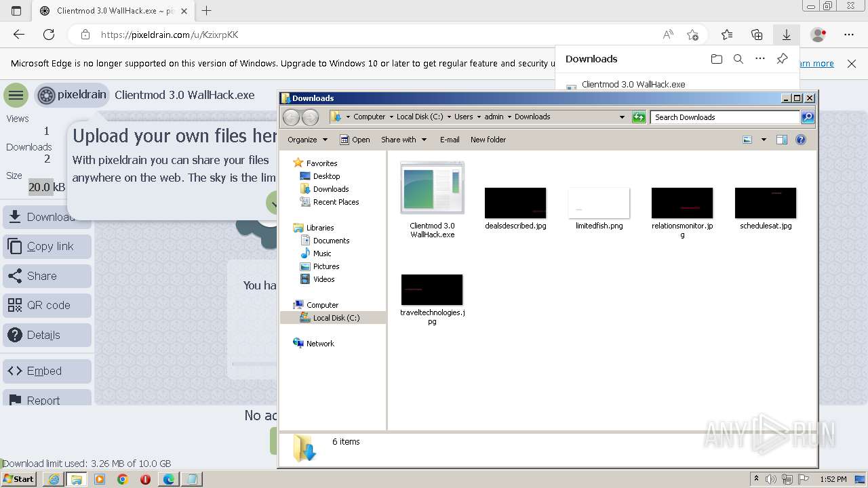Click the Edge downloads toolbar icon
The height and width of the screenshot is (488, 868).
tap(787, 35)
